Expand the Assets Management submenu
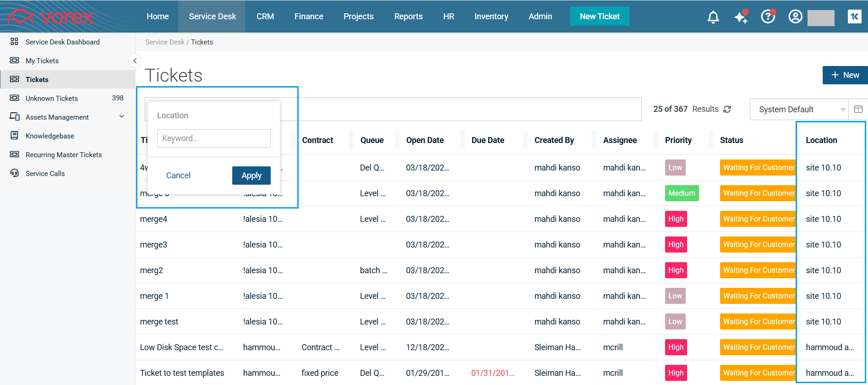The width and height of the screenshot is (868, 385). [121, 117]
